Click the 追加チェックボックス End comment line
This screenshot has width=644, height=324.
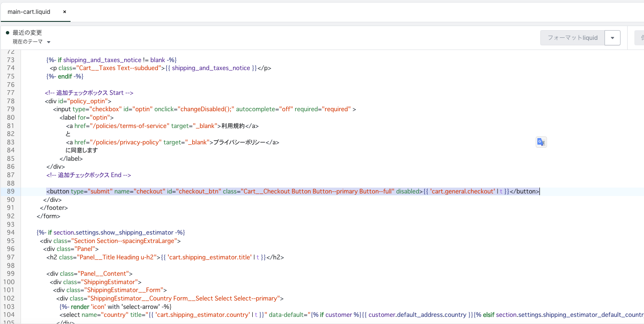[89, 175]
